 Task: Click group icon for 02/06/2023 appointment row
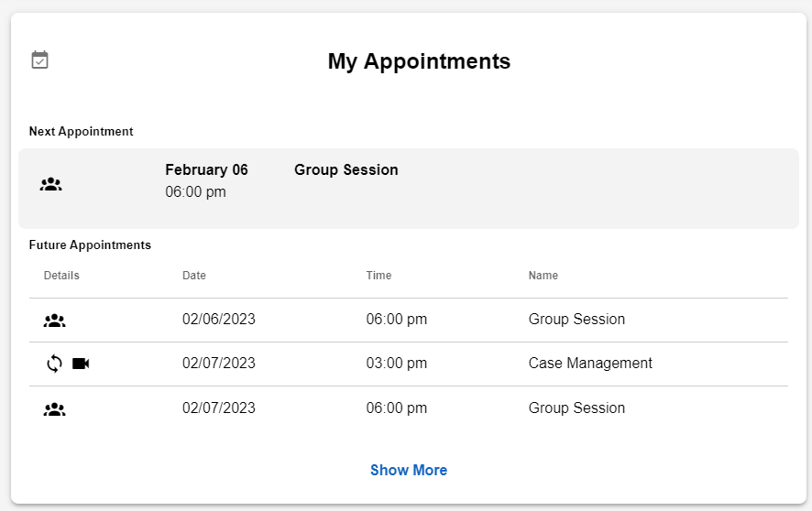[55, 321]
